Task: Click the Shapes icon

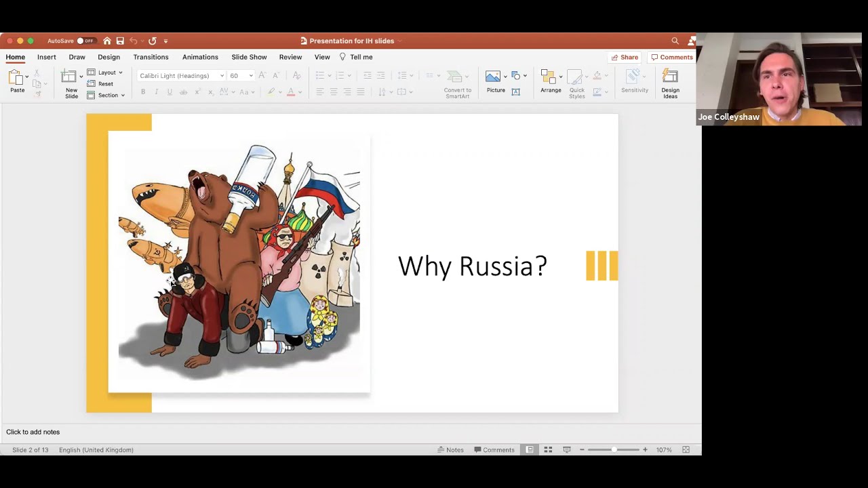Action: coord(516,75)
